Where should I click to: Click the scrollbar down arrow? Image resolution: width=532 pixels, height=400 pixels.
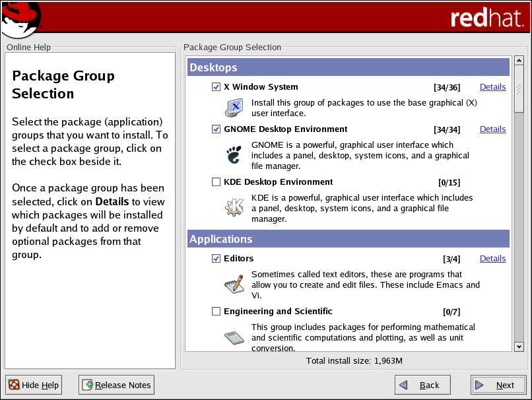[x=519, y=347]
